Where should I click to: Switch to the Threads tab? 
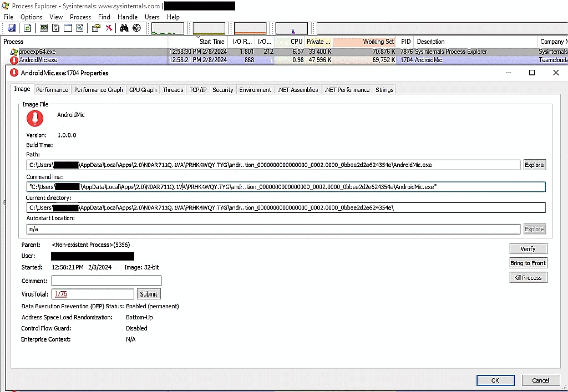173,90
